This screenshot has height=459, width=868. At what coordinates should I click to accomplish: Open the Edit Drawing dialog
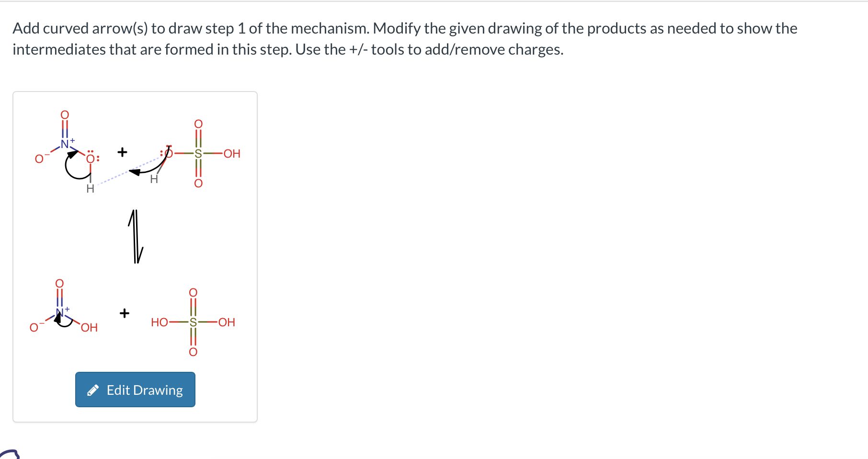coord(135,390)
